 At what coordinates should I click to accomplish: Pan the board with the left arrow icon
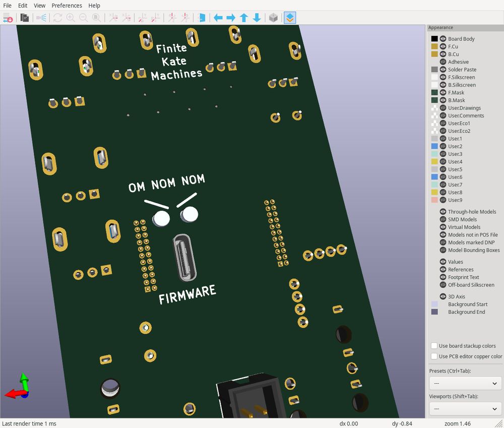point(218,18)
